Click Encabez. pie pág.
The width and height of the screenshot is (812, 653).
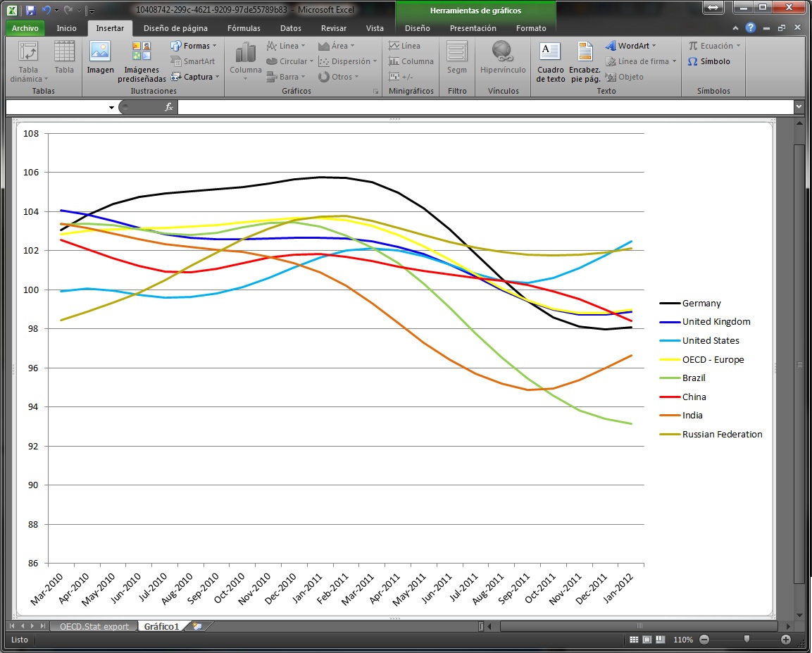[585, 62]
